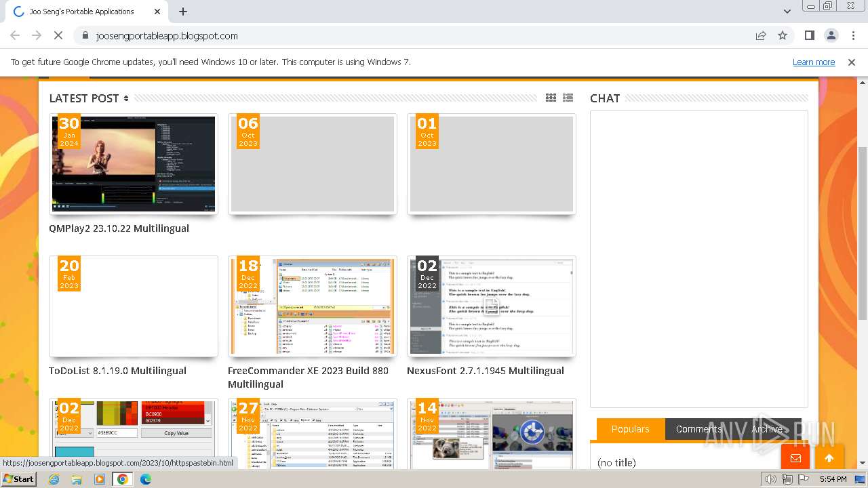Screen dimensions: 868x488
Task: Open the 02 Dec 2022 color picker thumbnail
Action: [134, 434]
